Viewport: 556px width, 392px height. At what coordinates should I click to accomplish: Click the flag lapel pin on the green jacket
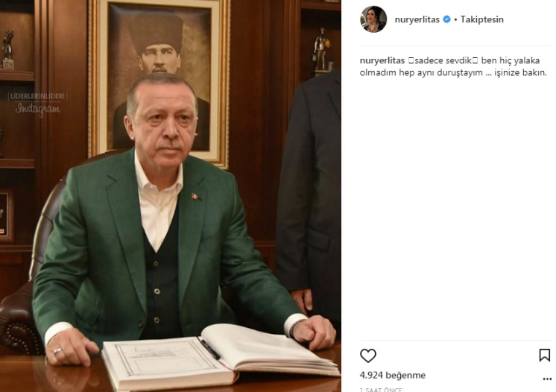point(195,196)
